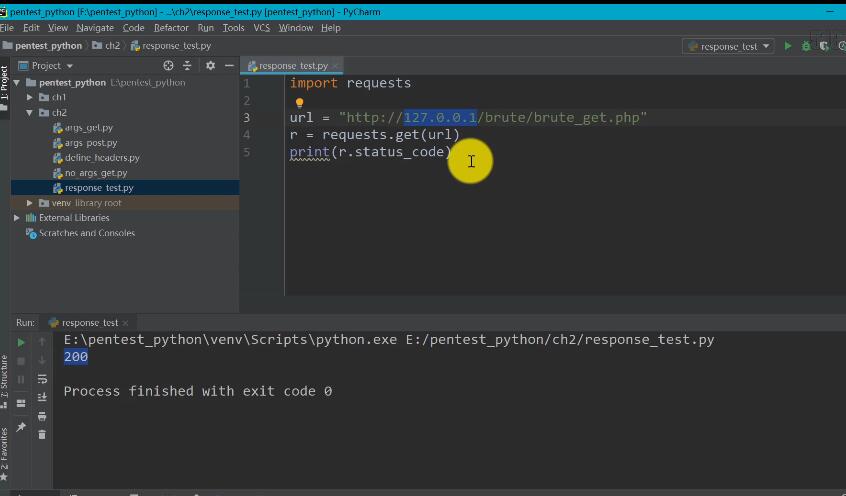Click the intention lightbulb in editor
Viewport: 846px width, 496px height.
click(299, 102)
